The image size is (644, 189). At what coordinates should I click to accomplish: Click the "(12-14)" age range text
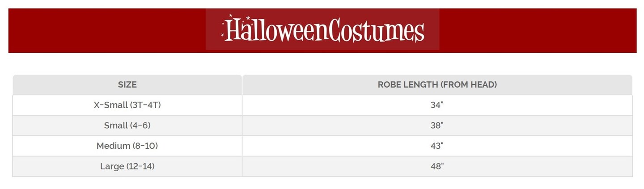140,167
